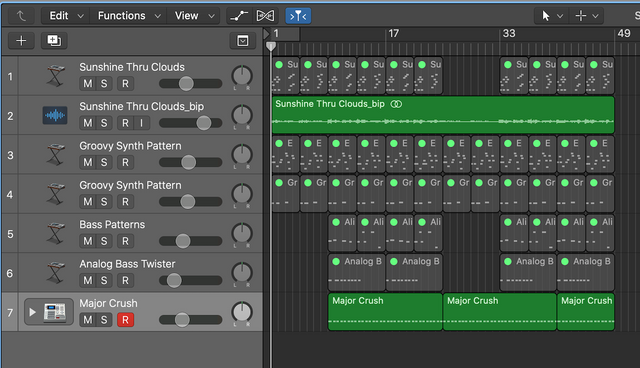Select the Sunshine Thru Clouds_bip audio region

click(443, 115)
